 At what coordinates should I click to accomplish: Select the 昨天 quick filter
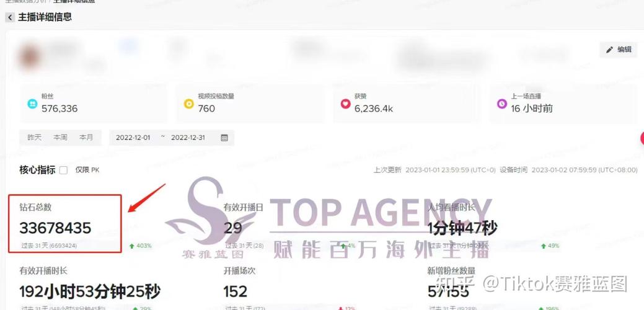[35, 138]
